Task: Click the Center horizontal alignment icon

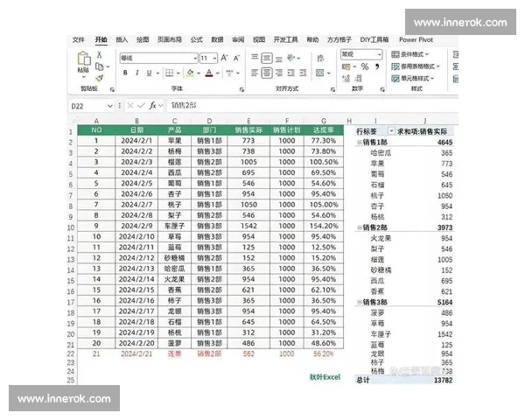Action: pyautogui.click(x=267, y=73)
